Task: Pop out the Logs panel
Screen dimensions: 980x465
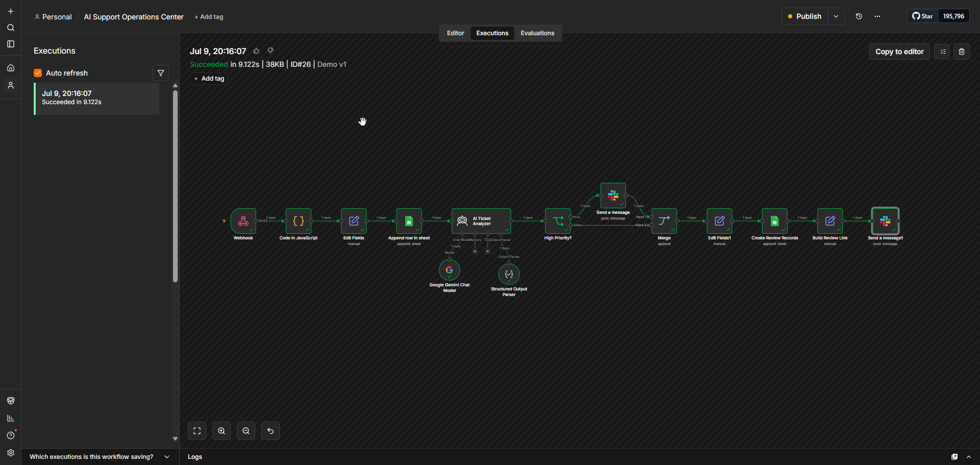Action: click(x=954, y=457)
